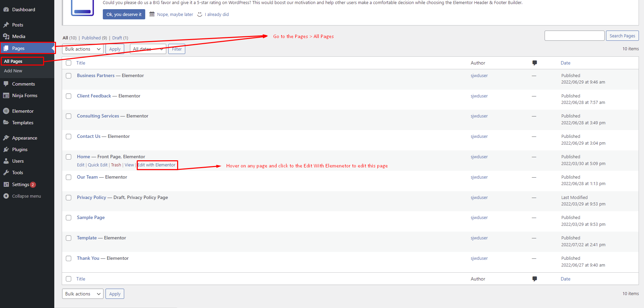Screen dimensions: 644x308
Task: Check the Our Team page checkbox
Action: [x=69, y=177]
